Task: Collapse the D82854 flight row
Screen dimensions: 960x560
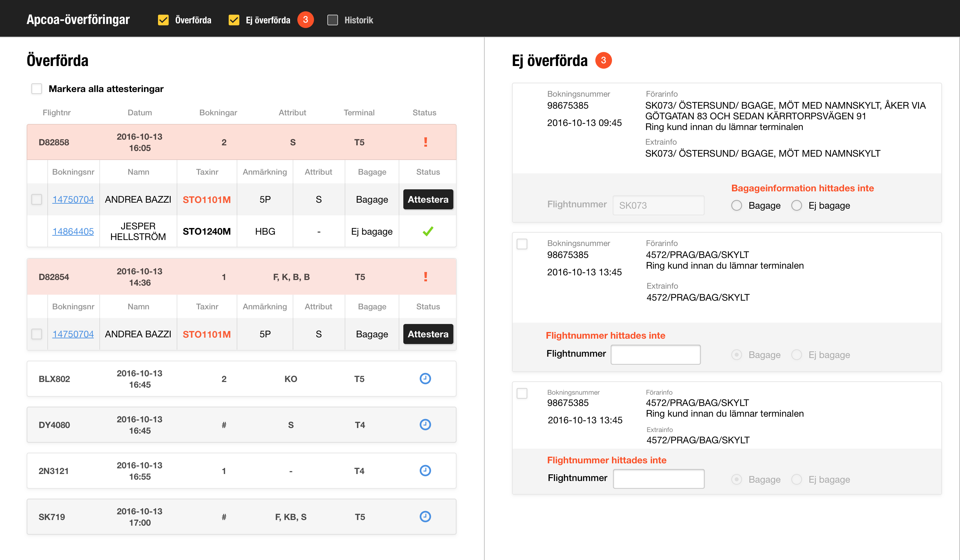Action: (x=242, y=277)
